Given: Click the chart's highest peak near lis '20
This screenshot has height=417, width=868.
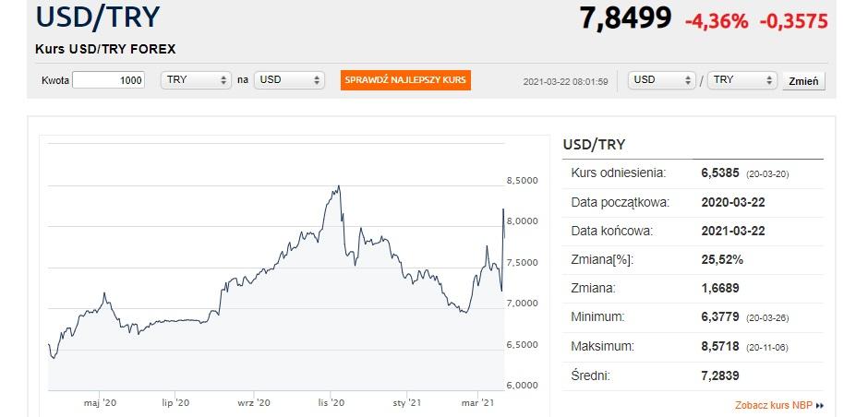Looking at the screenshot, I should pos(339,186).
